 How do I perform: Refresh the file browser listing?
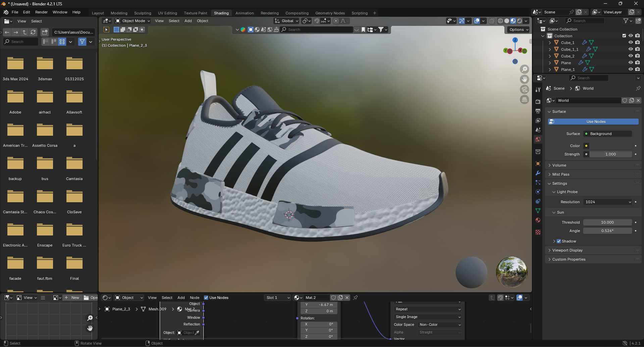(x=33, y=32)
